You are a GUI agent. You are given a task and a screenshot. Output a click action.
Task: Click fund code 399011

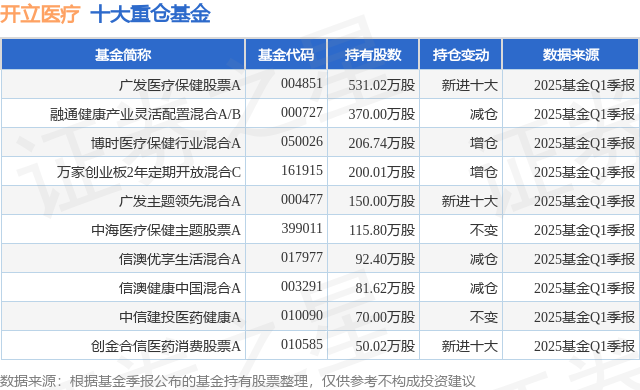(302, 228)
